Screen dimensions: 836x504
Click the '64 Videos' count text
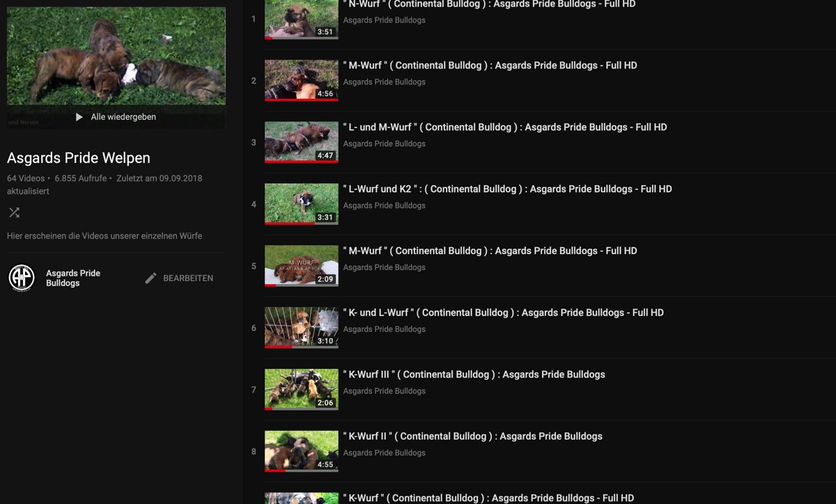(26, 178)
